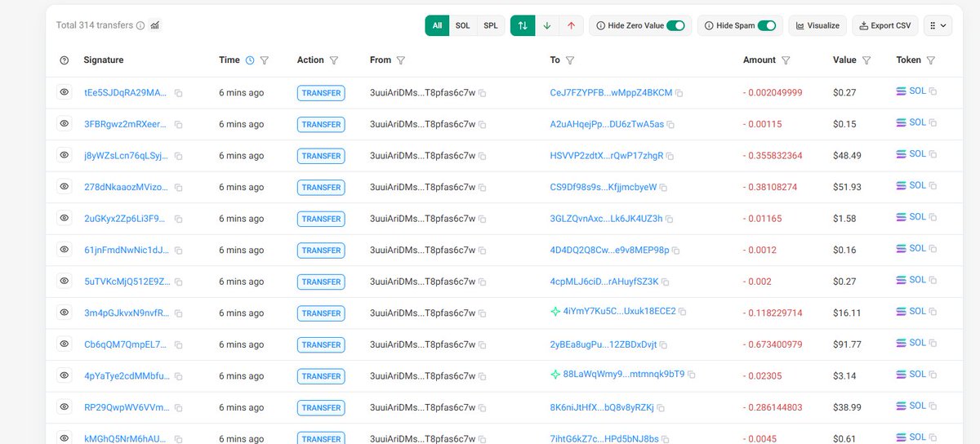Click the eye icon for Cb6qQM7QmpEL7 row
The height and width of the screenshot is (444, 980).
(65, 344)
